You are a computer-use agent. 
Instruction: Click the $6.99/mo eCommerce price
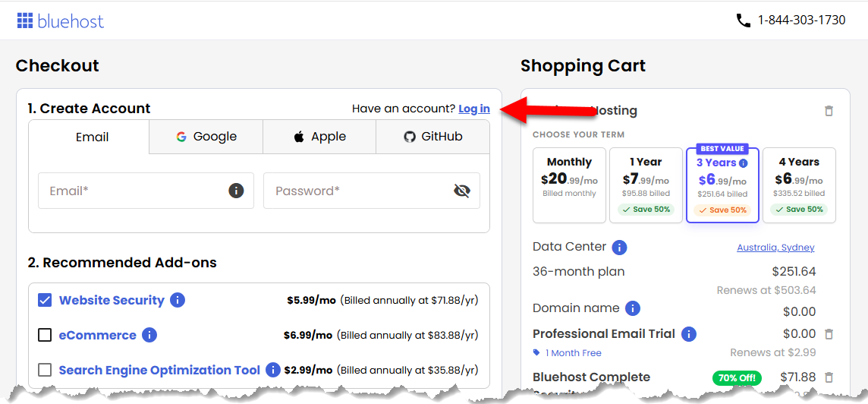(308, 335)
